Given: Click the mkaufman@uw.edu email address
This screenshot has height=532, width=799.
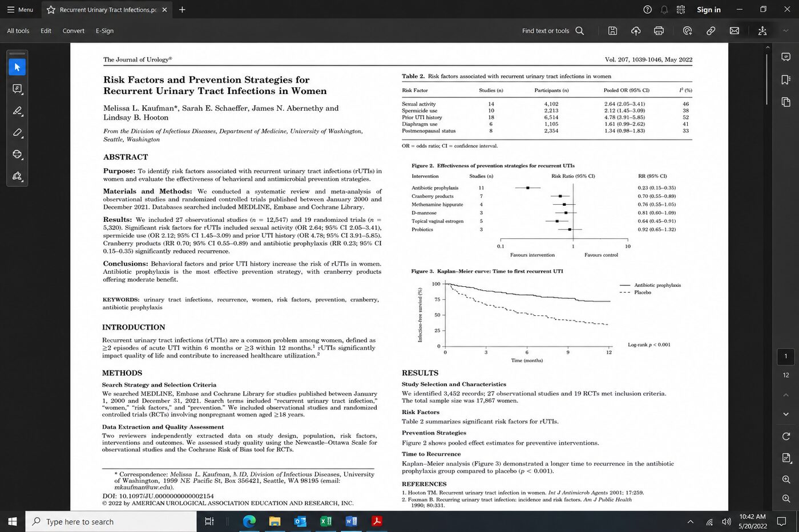Looking at the screenshot, I should click(x=144, y=488).
